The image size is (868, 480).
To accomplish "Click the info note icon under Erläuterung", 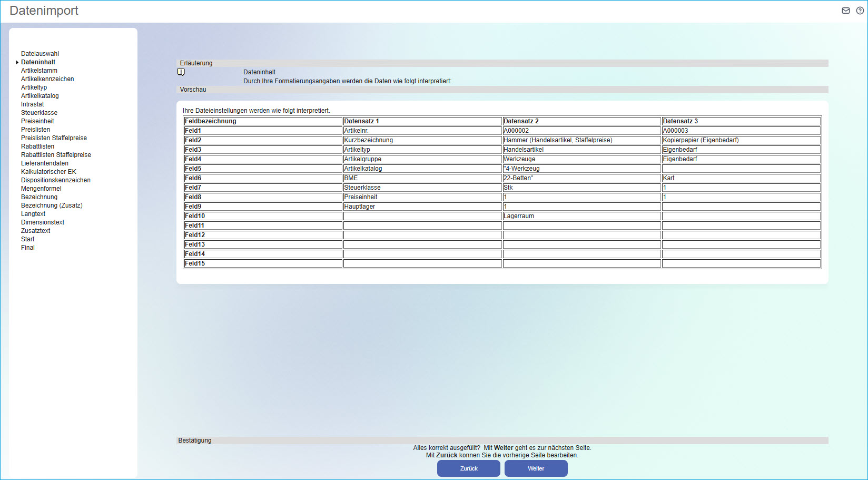I will pos(181,72).
